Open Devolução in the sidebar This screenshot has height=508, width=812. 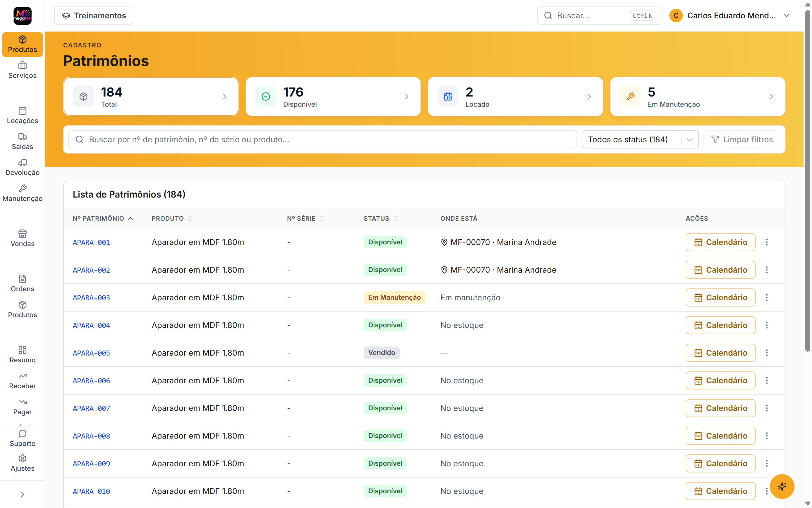pos(23,167)
